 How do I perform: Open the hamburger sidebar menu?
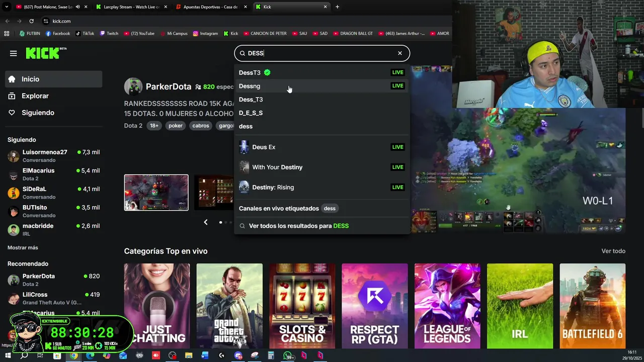tap(14, 53)
